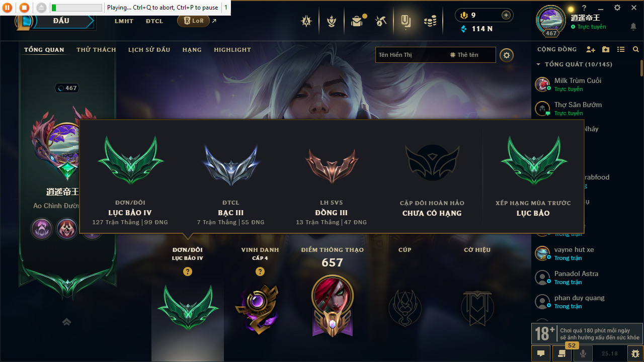Click the ĐẤU play button
Viewport: 644px width, 362px height.
[60, 21]
